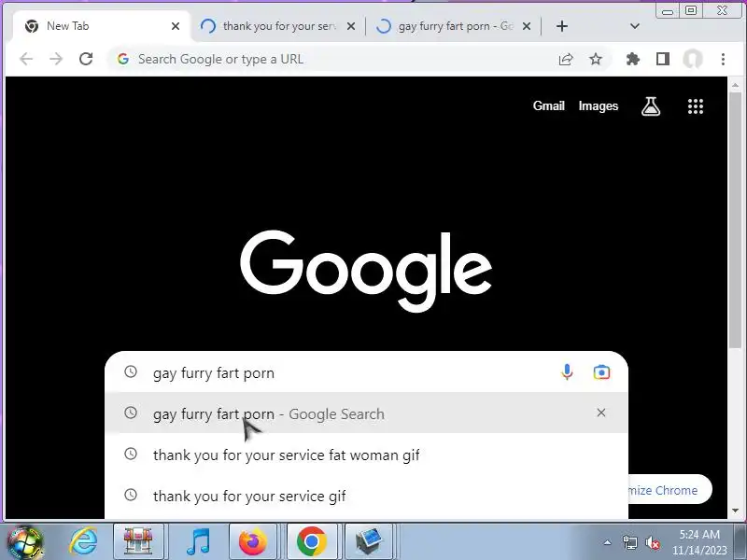This screenshot has height=560, width=747.
Task: Open the taskbar app right of Chrome
Action: click(368, 542)
